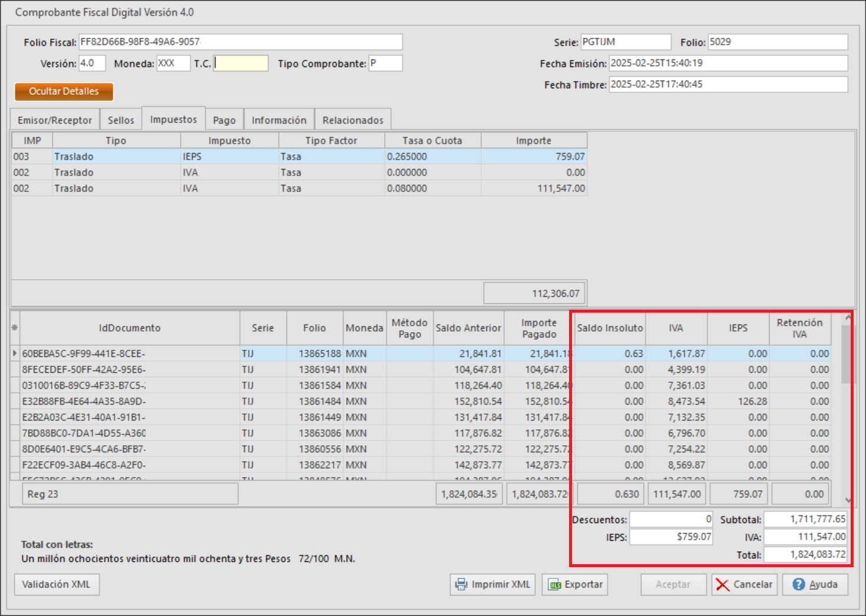This screenshot has height=616, width=866.
Task: Click the printer icon on Imprimir XML
Action: point(461,584)
